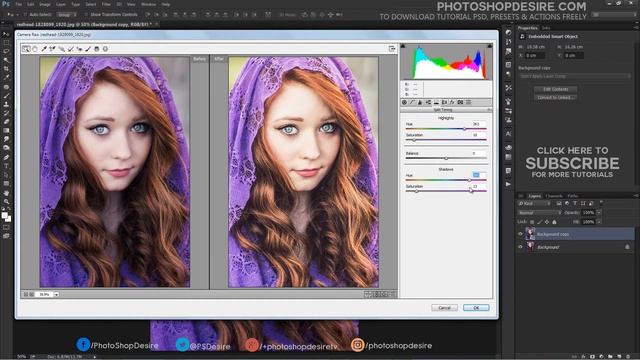
Task: Open the Detail panel tab
Action: [x=420, y=102]
